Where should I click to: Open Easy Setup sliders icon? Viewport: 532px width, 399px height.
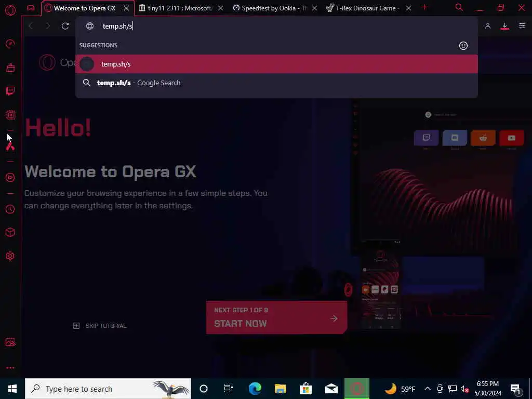point(522,26)
